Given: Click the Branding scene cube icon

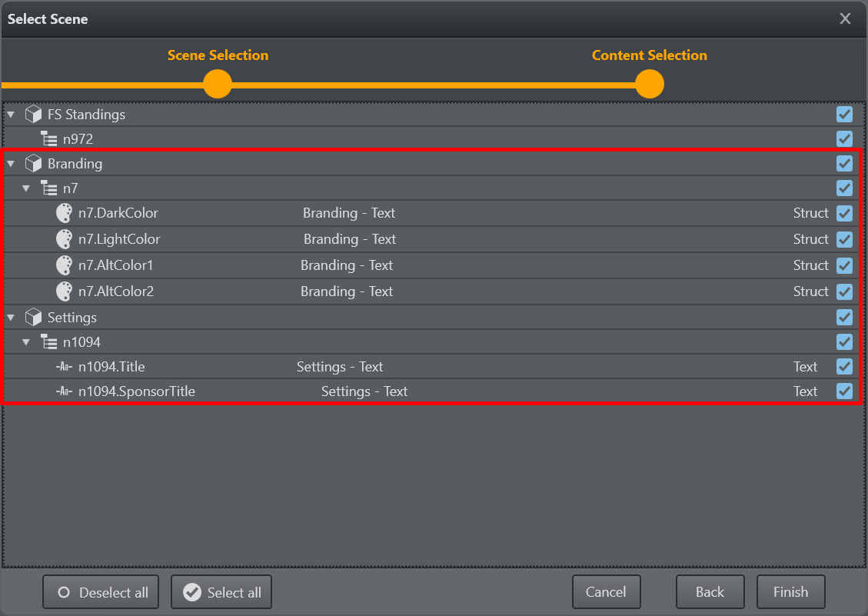Looking at the screenshot, I should [x=33, y=164].
